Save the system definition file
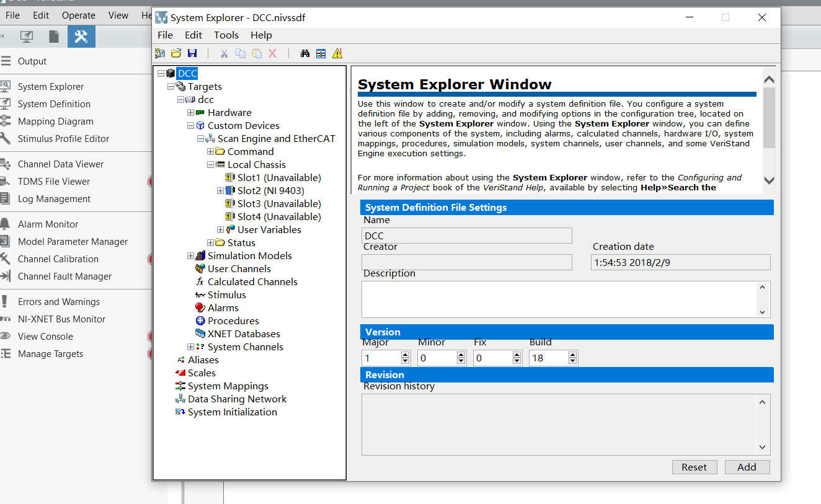821x504 pixels. pos(192,53)
